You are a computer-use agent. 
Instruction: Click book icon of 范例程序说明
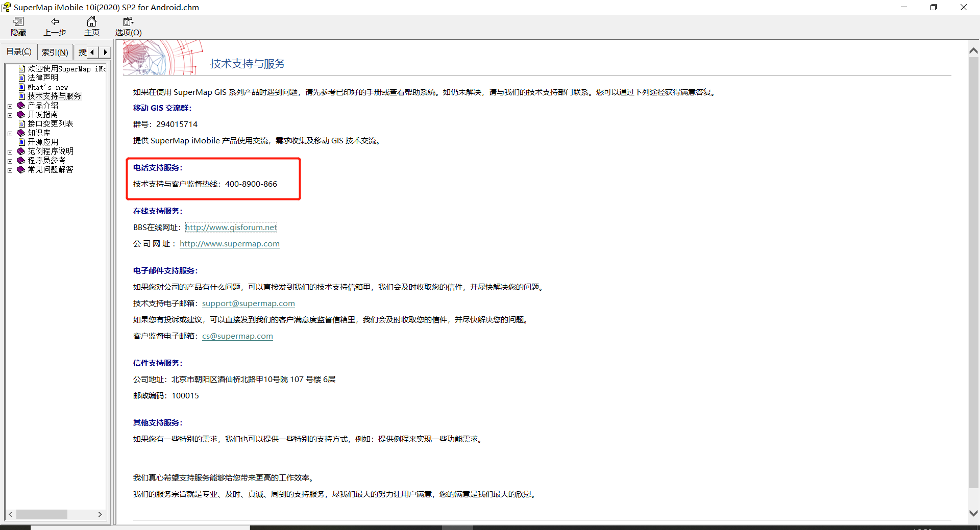(21, 151)
